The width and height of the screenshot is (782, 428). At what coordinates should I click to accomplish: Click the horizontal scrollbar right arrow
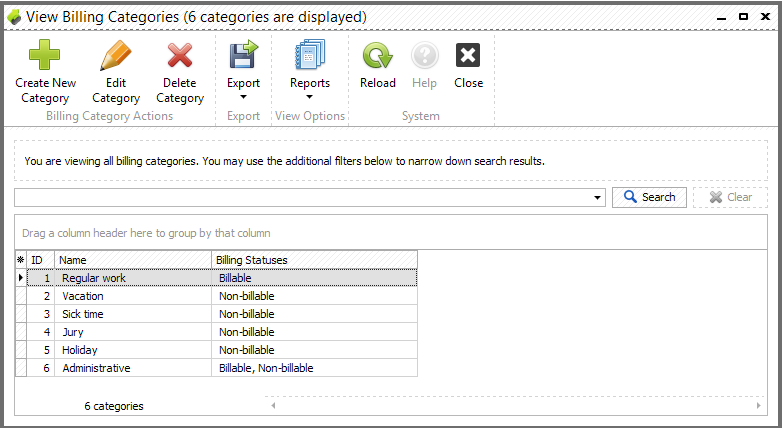coord(758,406)
